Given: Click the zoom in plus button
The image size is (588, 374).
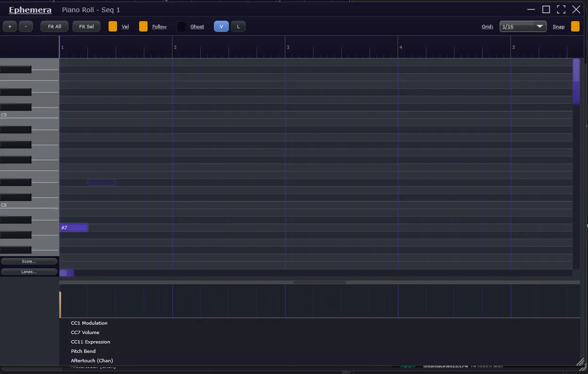Looking at the screenshot, I should click(x=10, y=27).
